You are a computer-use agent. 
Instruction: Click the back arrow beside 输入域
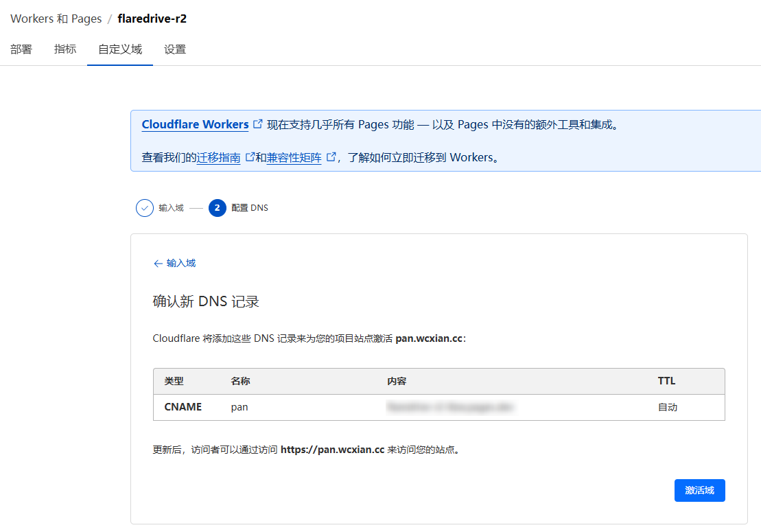point(158,264)
